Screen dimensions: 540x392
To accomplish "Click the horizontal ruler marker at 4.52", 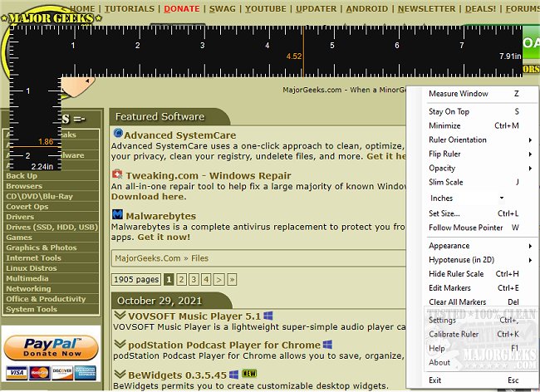I will tap(303, 51).
